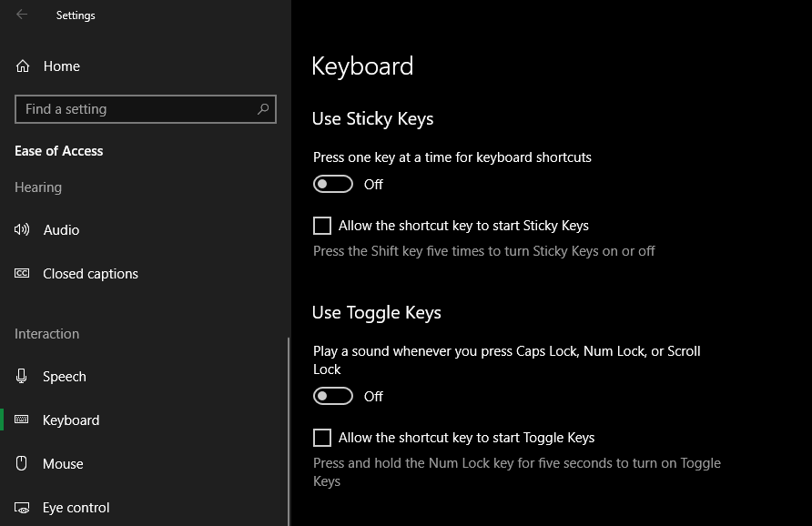Click the search magnifier icon
812x526 pixels.
[x=262, y=109]
